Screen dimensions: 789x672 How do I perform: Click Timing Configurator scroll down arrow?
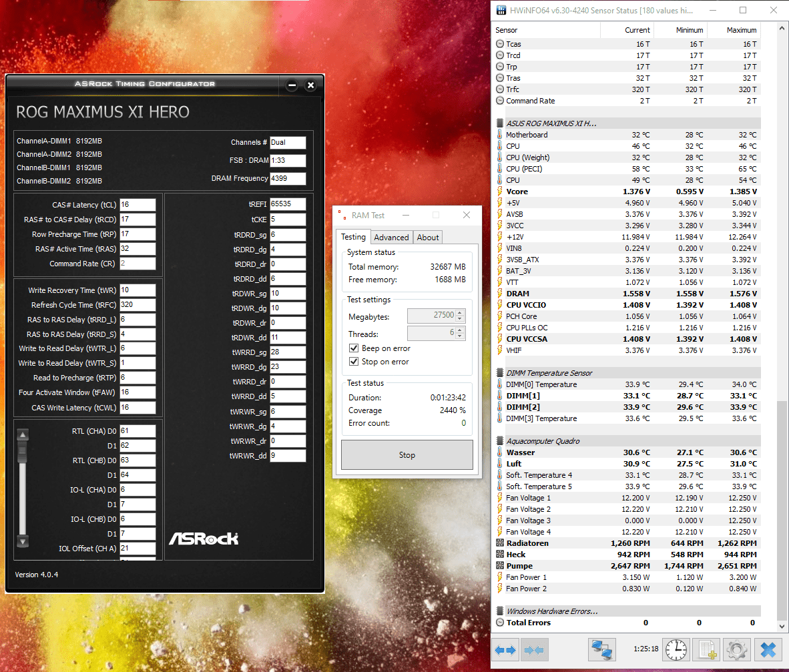coord(23,541)
